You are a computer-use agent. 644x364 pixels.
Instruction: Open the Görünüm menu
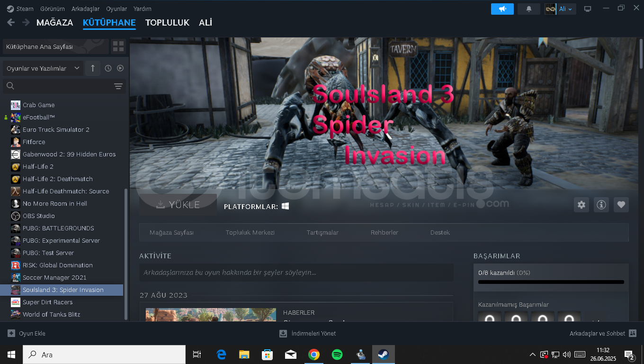tap(53, 9)
